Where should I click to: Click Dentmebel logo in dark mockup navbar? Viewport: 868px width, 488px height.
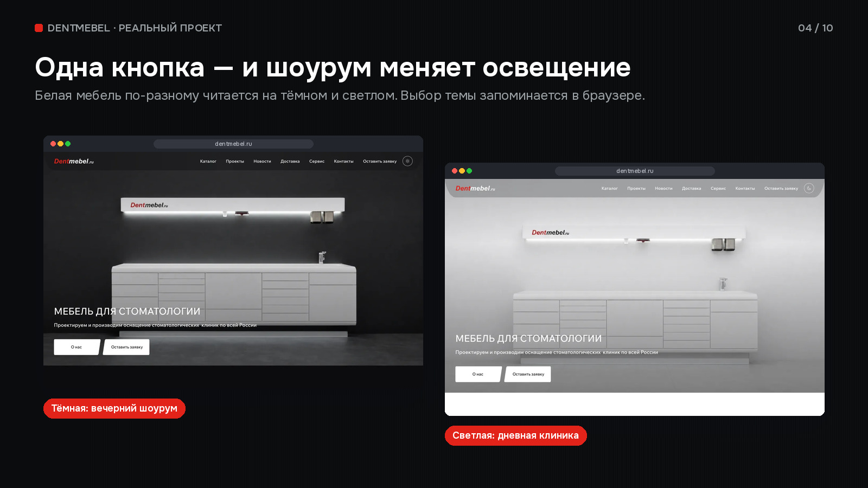tap(74, 161)
